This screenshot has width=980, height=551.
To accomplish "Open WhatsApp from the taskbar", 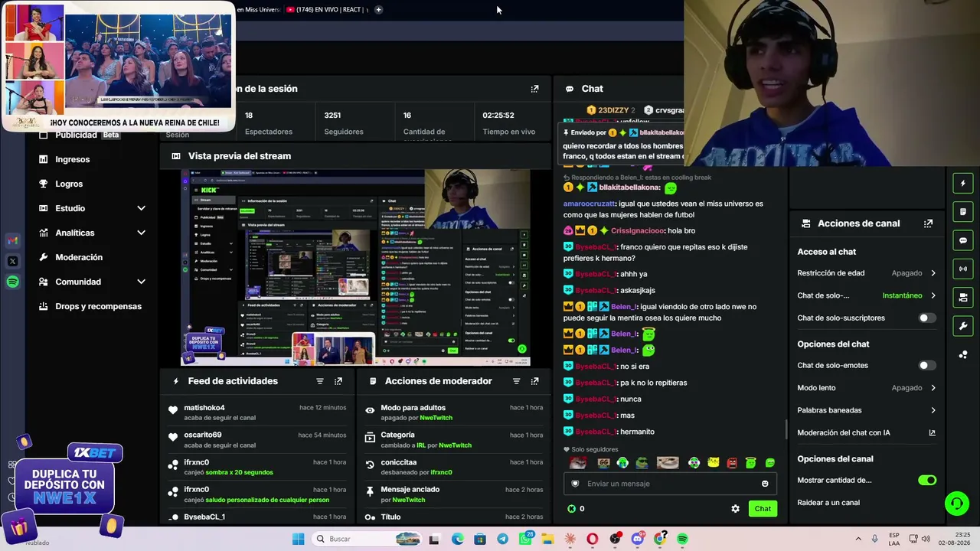I will 525,539.
